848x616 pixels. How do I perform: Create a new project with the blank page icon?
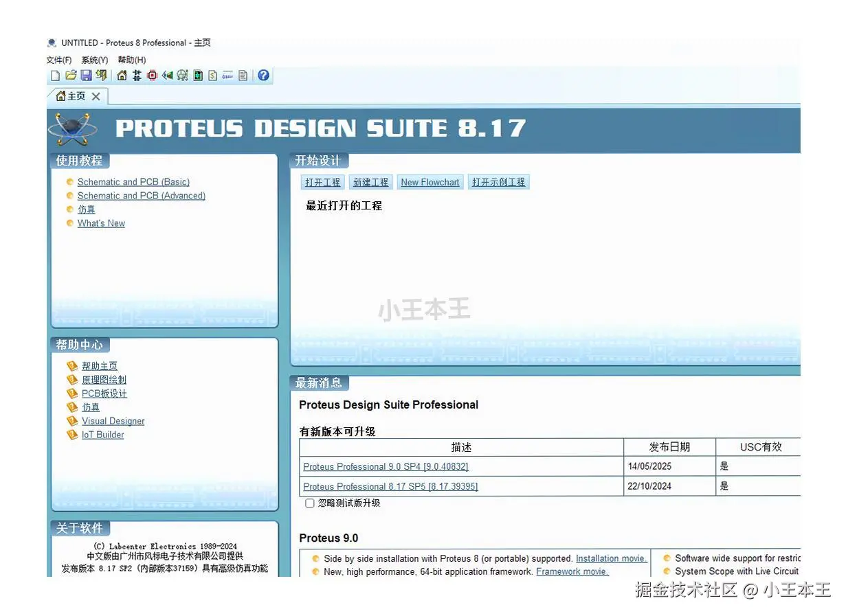56,76
